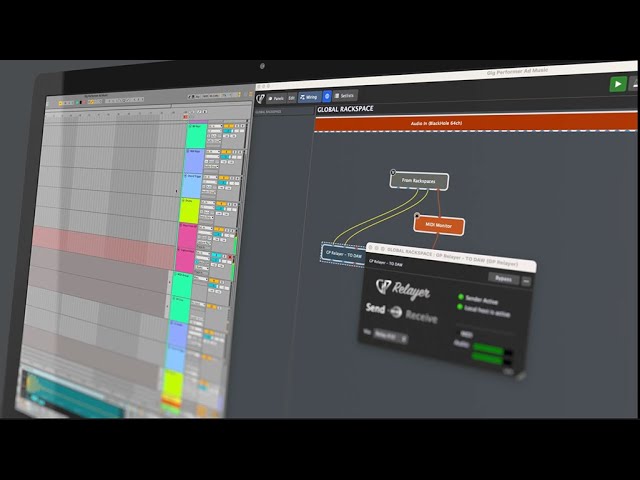Click the X on From Rackspaces block
Viewport: 640px width, 480px height.
(393, 172)
